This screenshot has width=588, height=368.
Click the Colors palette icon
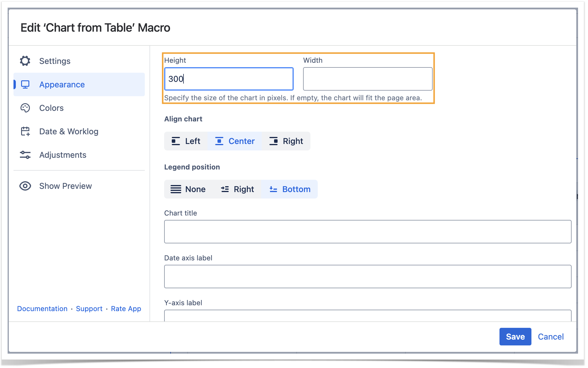click(x=25, y=108)
